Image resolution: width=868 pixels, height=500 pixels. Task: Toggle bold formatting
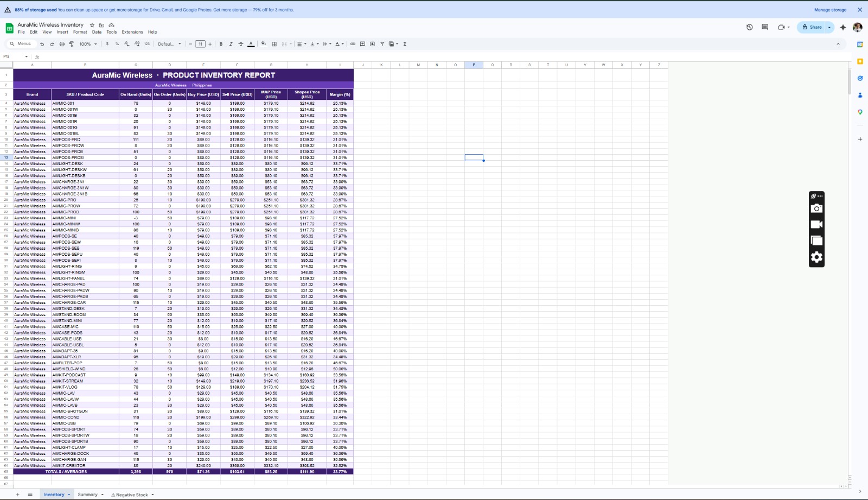[221, 44]
